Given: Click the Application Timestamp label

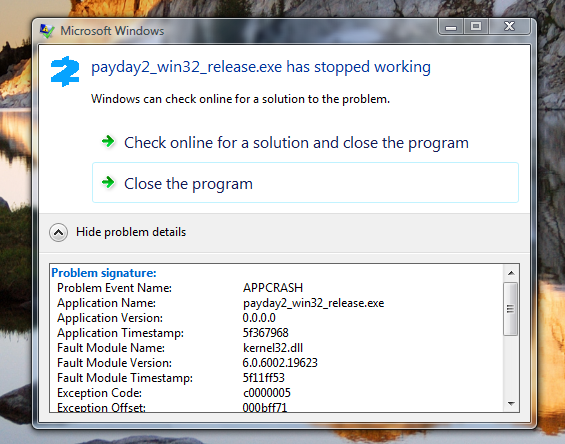Looking at the screenshot, I should (120, 333).
